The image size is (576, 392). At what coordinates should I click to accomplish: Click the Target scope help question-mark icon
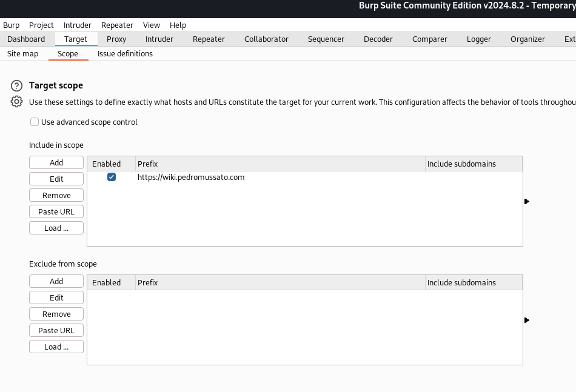(17, 86)
